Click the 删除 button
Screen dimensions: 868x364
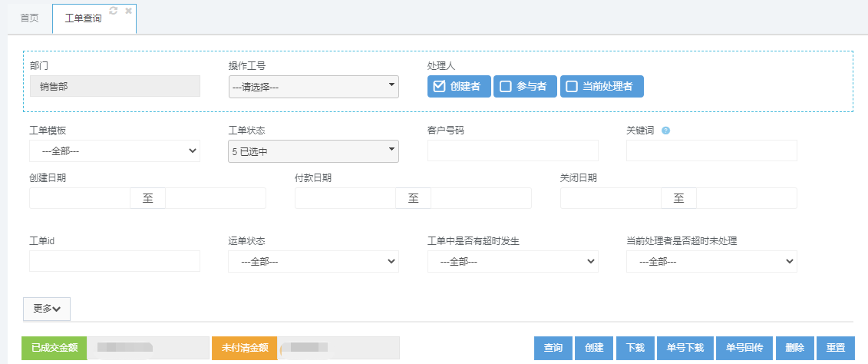795,348
